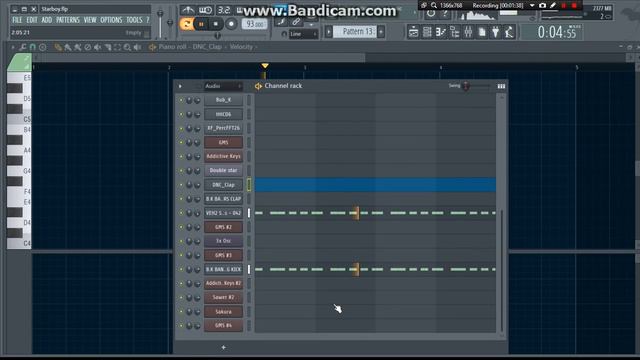Mute the DNC_Clap channel LED
The image size is (640, 360).
pyautogui.click(x=181, y=185)
